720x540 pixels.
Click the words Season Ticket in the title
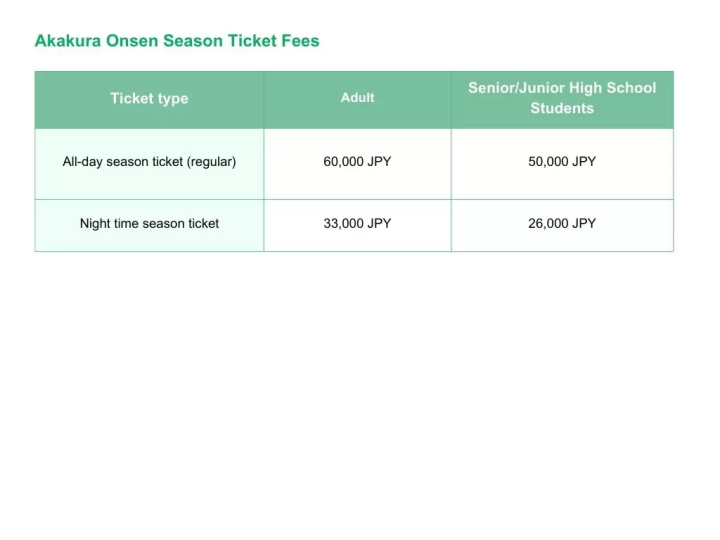[219, 41]
